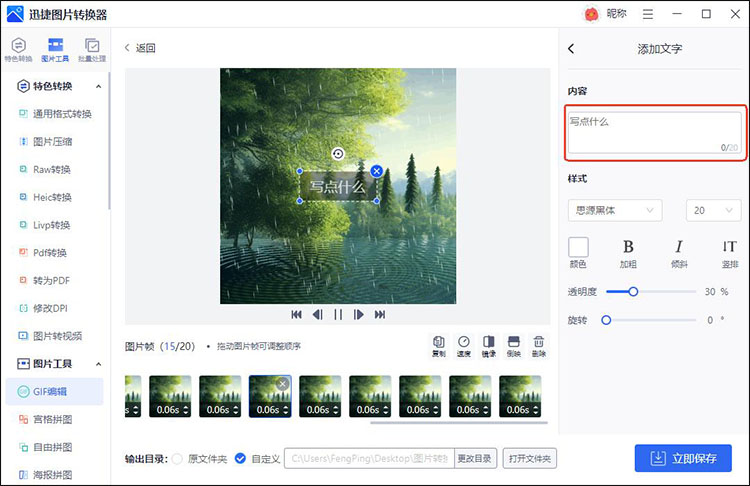Collapse the 特色转换 sidebar section
The height and width of the screenshot is (486, 750).
tap(99, 87)
